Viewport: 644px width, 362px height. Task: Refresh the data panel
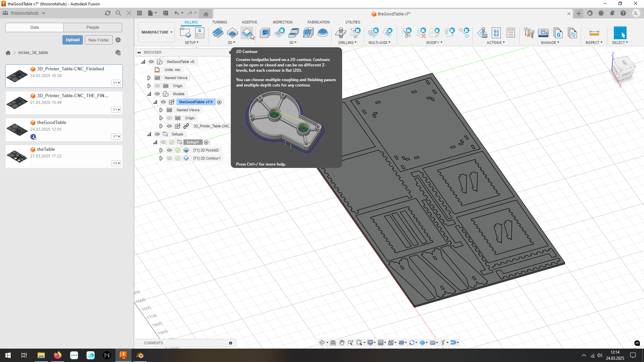pos(108,13)
